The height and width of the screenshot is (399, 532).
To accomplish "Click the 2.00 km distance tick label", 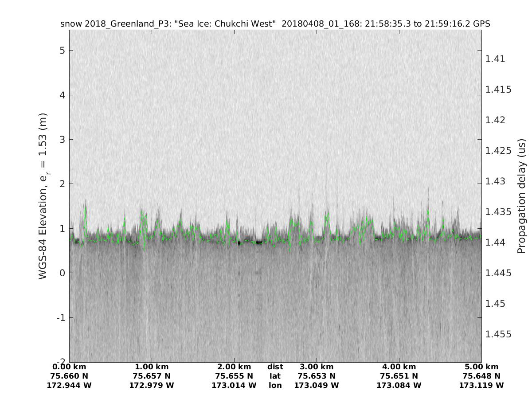I will click(x=234, y=367).
